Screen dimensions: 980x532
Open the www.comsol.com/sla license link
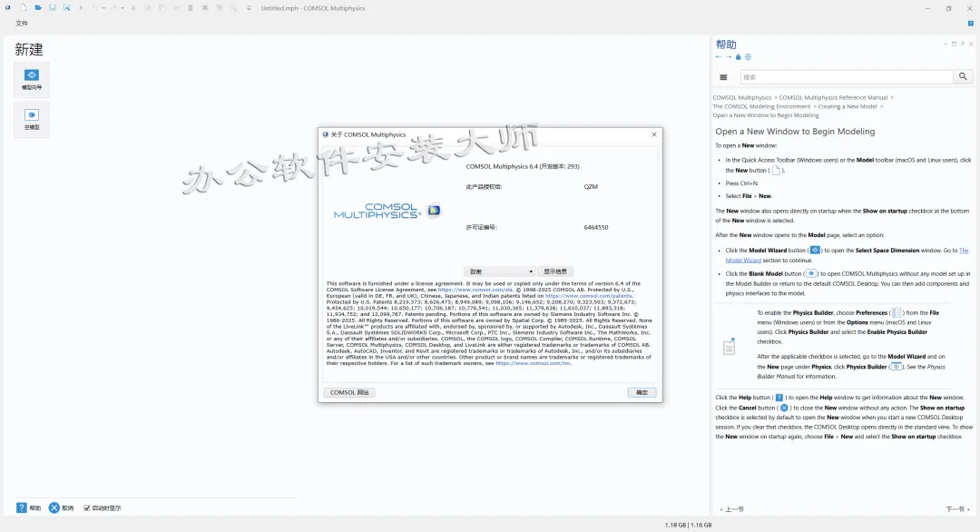tap(475, 290)
